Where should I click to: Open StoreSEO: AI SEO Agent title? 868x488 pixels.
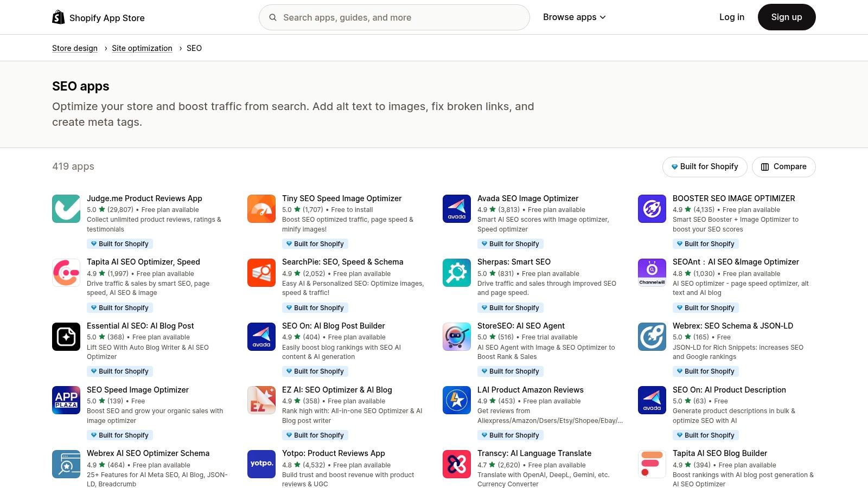coord(521,326)
